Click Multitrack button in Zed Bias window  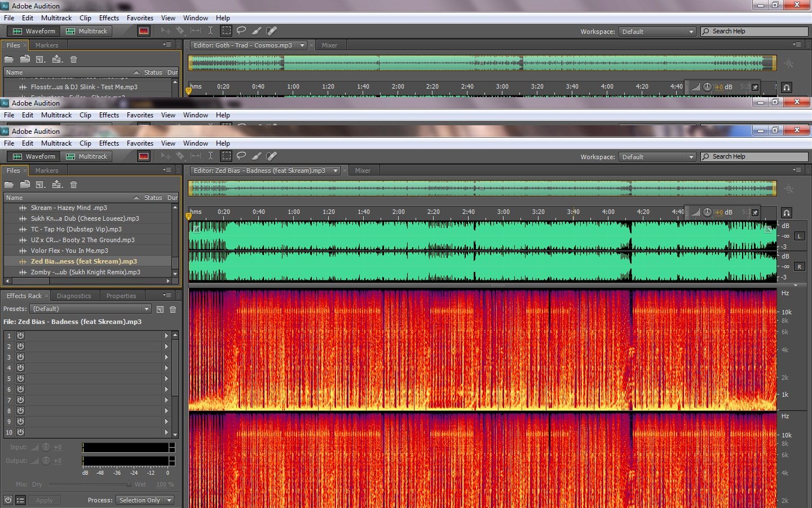[87, 156]
